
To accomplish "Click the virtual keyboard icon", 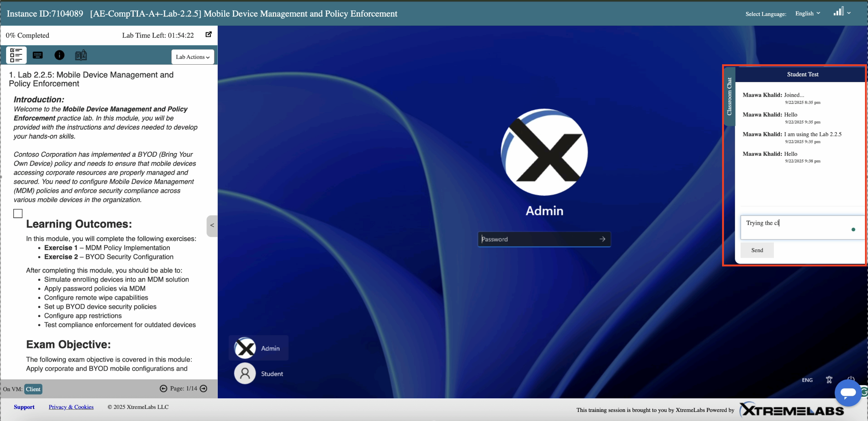I will point(38,55).
